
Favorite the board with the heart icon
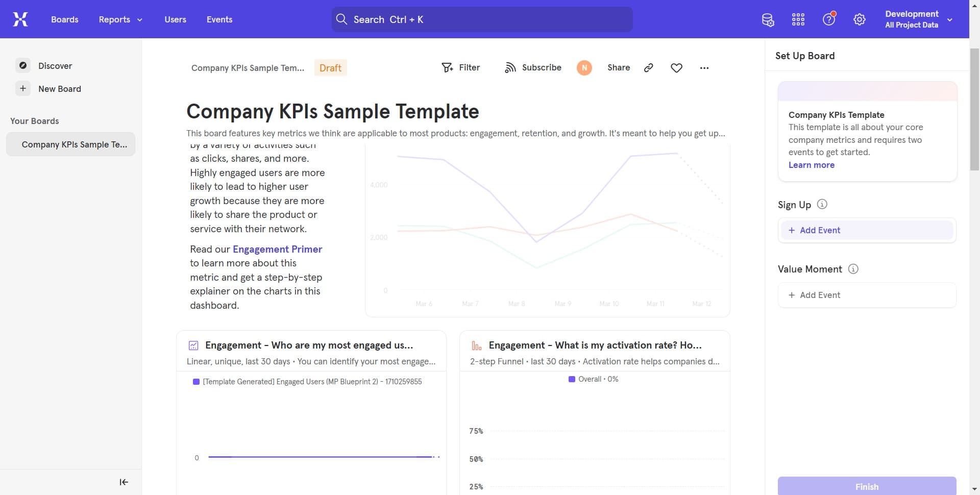676,67
